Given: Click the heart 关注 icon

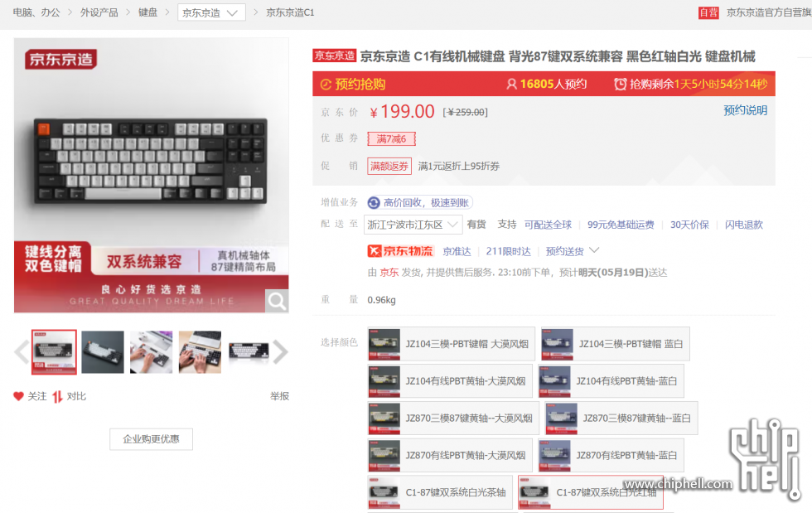Looking at the screenshot, I should coord(18,396).
